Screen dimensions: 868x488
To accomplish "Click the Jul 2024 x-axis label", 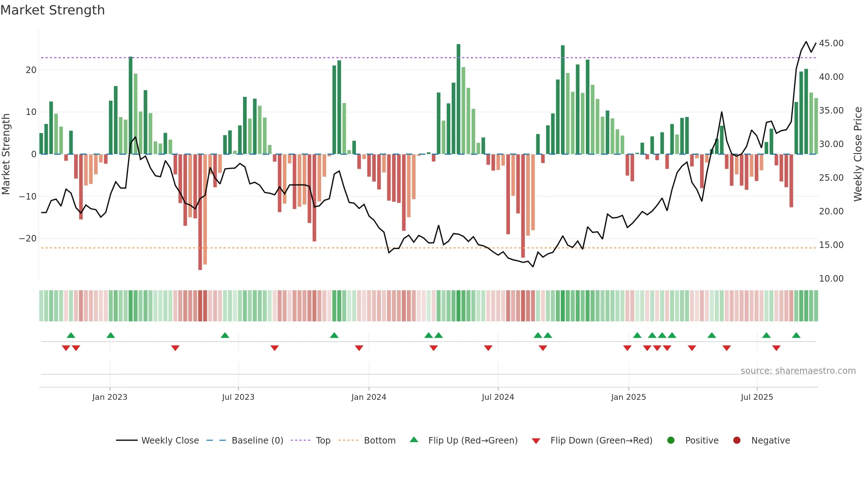I will tap(498, 397).
